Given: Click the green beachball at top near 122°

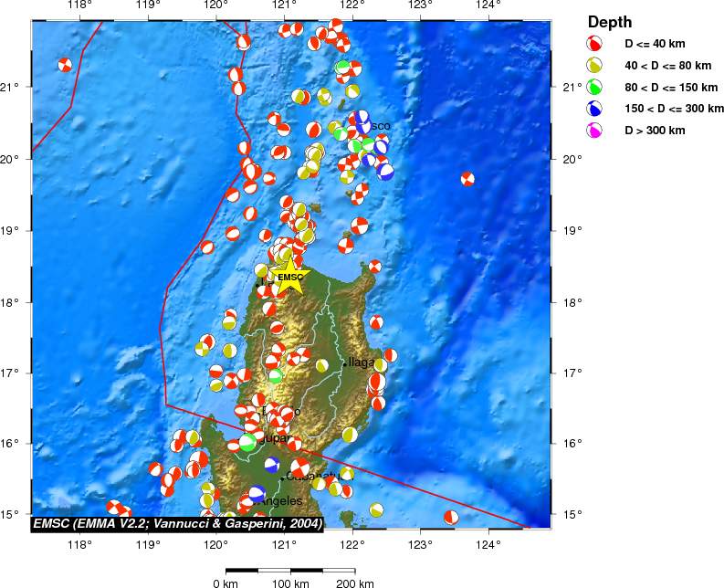Looking at the screenshot, I should click(x=343, y=68).
